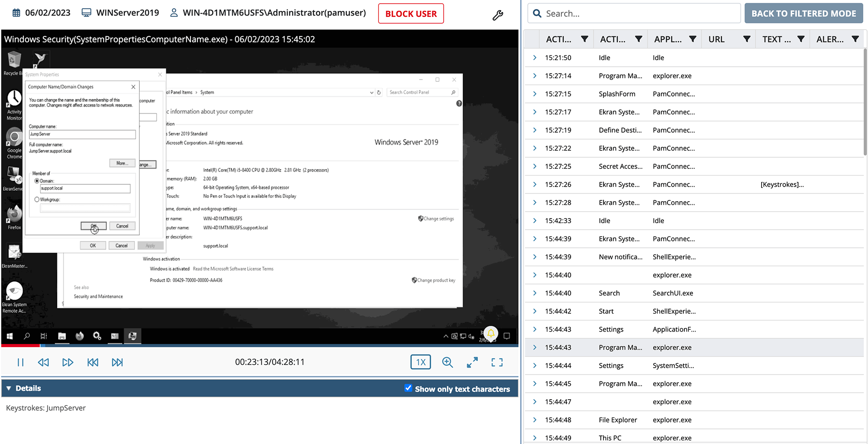Click the search icon in the recorded taskbar
The height and width of the screenshot is (444, 868).
[x=27, y=336]
